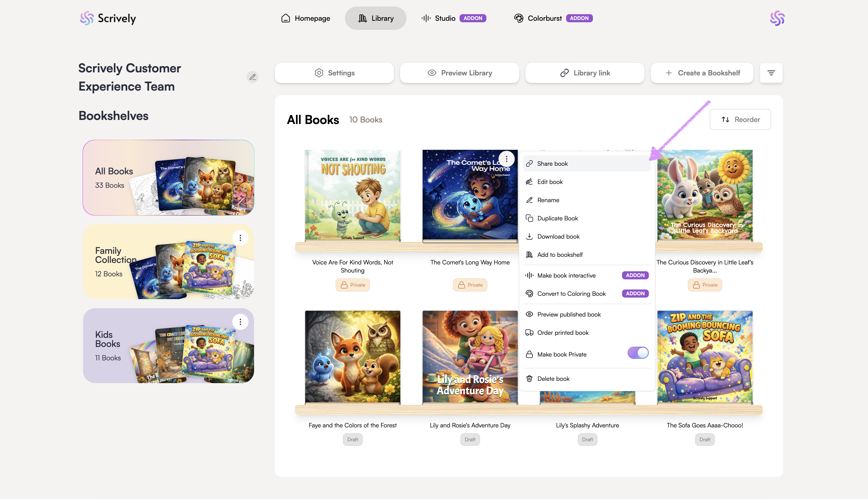Click three-dot menu on The Comet's Long Way Home cover
Image resolution: width=868 pixels, height=499 pixels.
[x=506, y=159]
